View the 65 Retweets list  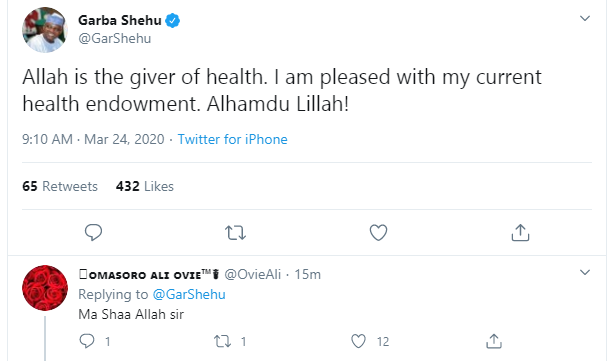click(x=60, y=186)
